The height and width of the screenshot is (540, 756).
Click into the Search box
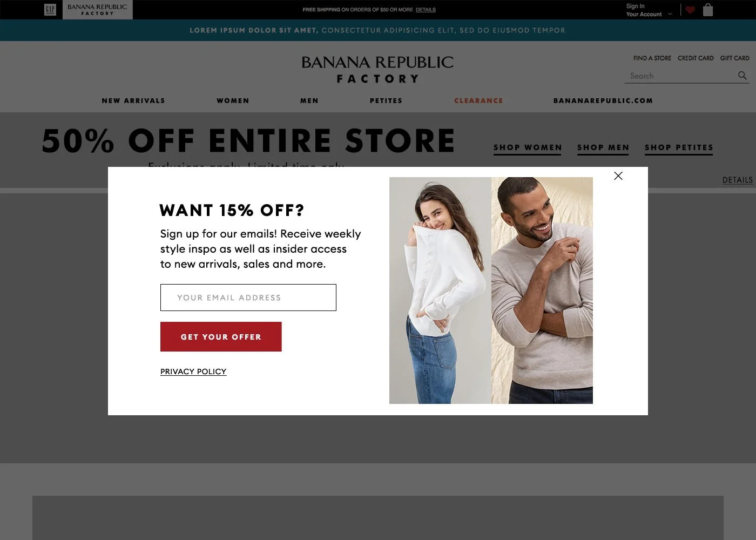coord(680,76)
